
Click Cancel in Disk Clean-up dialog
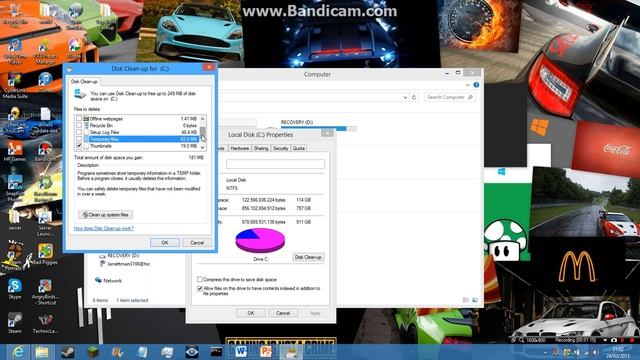coord(197,242)
